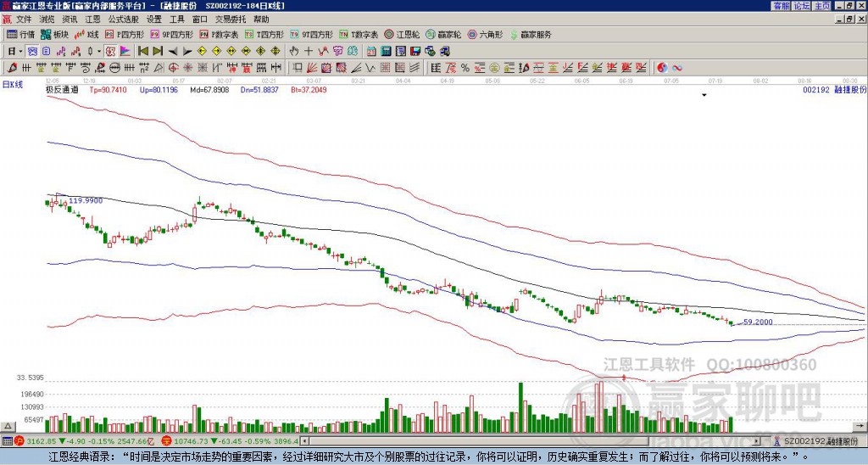Click the blue infinity wave icon
Viewport: 868px width, 465px height.
coord(676,68)
